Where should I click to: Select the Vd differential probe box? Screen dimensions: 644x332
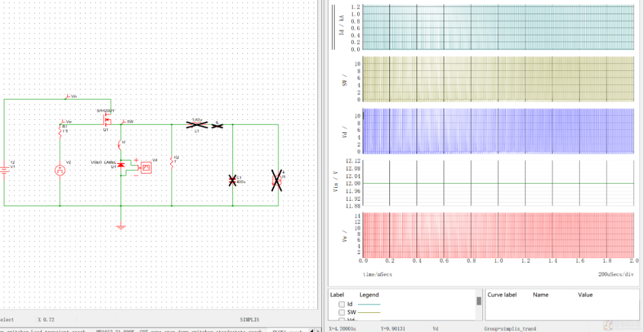click(146, 167)
